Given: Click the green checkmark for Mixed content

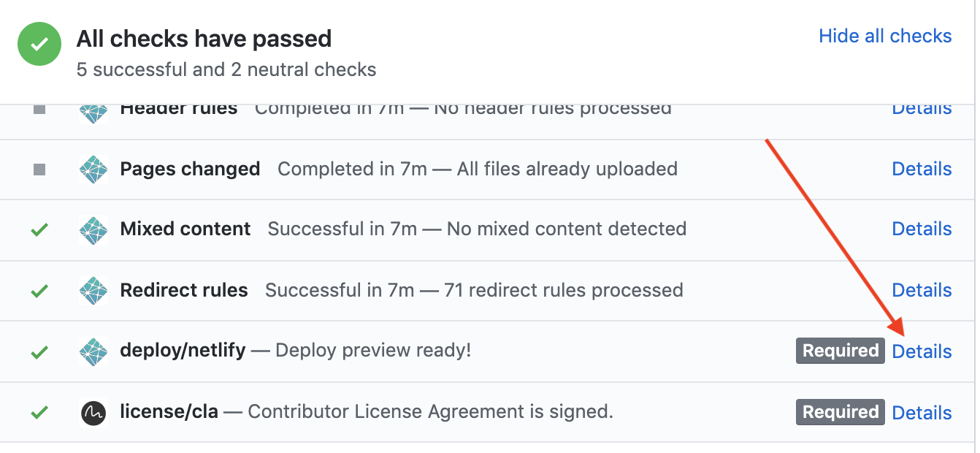Looking at the screenshot, I should (39, 229).
